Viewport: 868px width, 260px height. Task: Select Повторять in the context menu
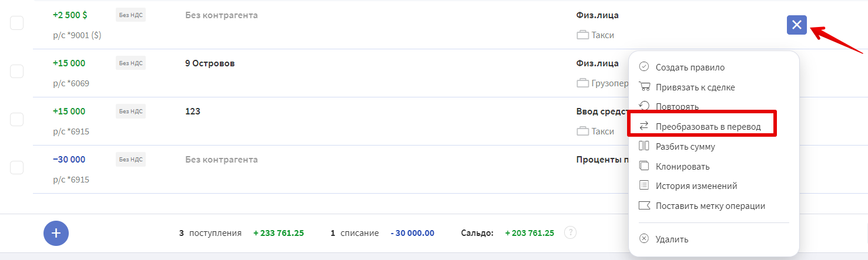(x=677, y=107)
